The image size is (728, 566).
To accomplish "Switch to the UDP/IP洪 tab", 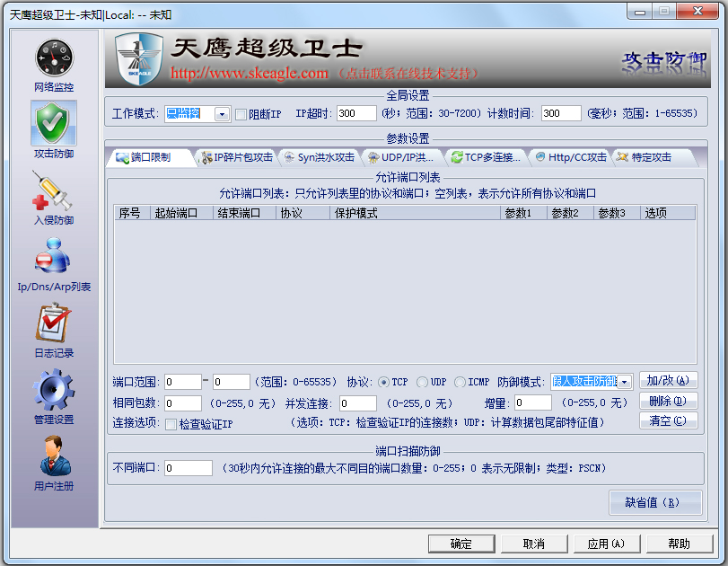I will point(403,157).
